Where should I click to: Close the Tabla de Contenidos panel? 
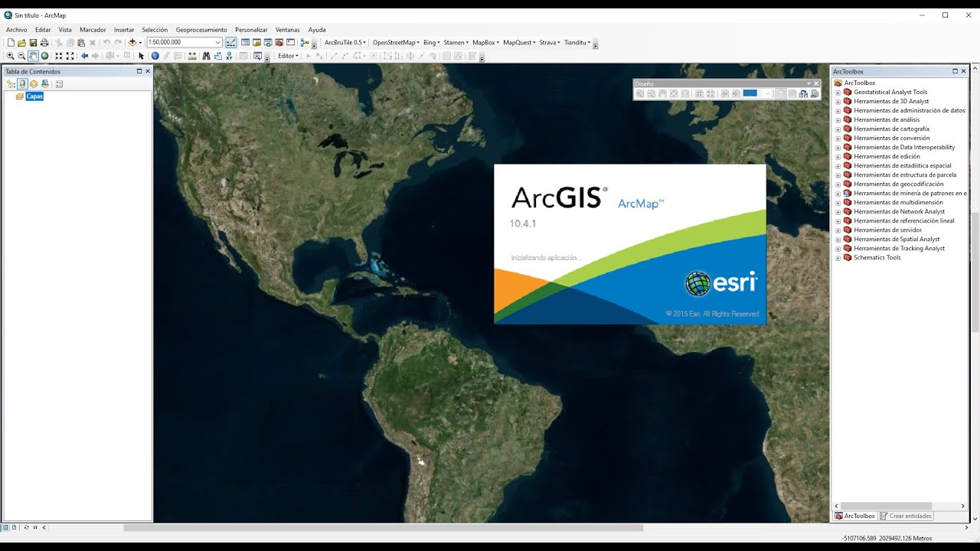[x=148, y=71]
